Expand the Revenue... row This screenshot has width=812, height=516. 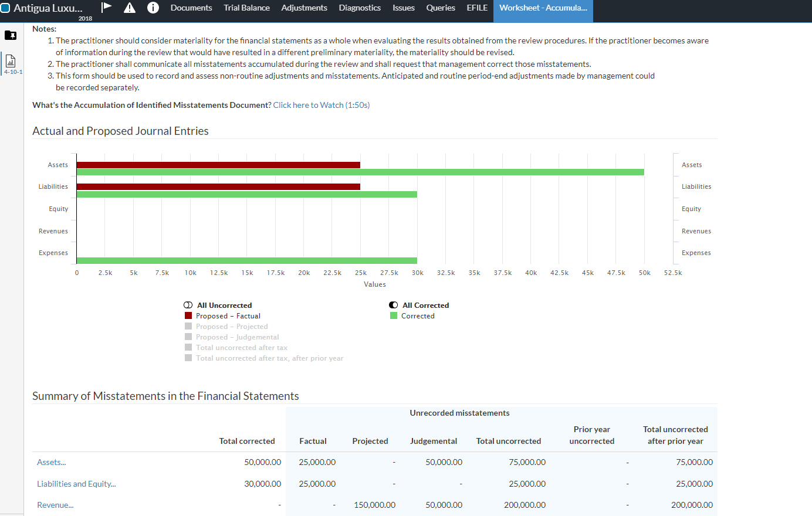55,505
